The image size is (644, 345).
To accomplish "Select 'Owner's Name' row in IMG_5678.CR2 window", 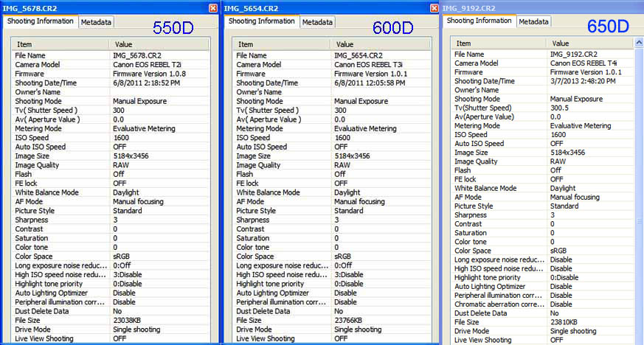I will (111, 92).
